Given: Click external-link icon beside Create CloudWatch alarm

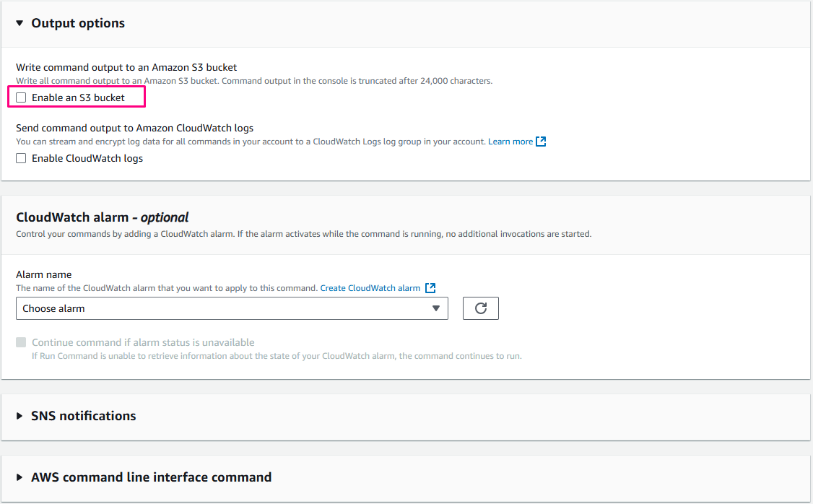Looking at the screenshot, I should [x=430, y=288].
